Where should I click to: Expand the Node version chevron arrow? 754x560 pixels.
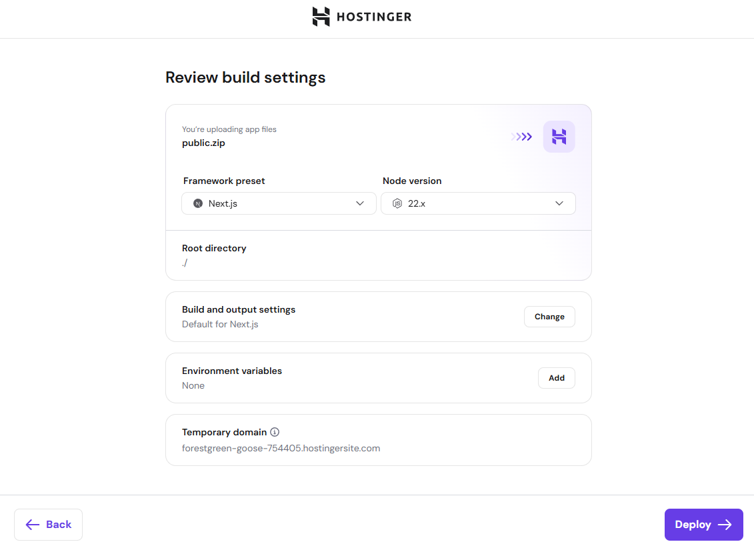click(x=559, y=203)
